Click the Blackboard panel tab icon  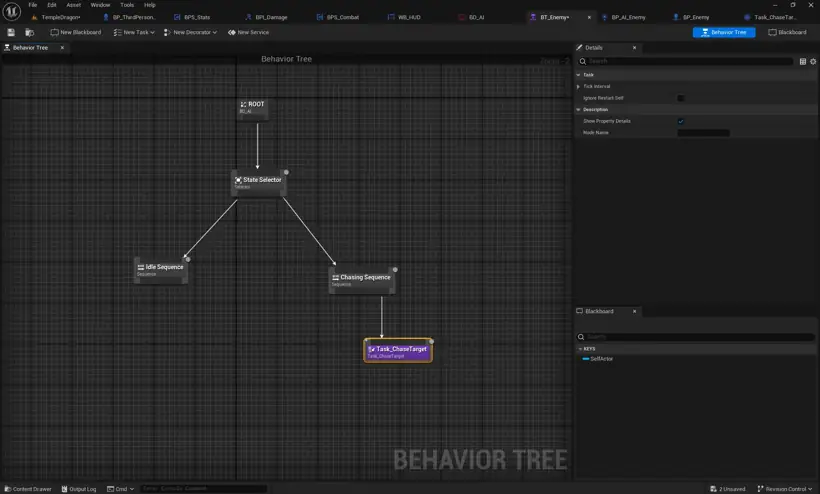[579, 311]
